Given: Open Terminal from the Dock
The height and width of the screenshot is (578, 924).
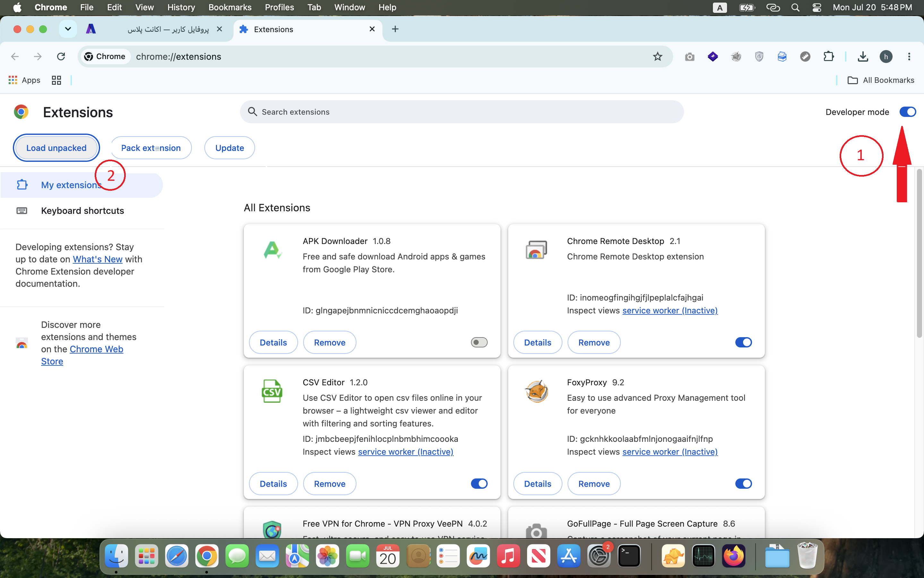Looking at the screenshot, I should click(x=629, y=556).
